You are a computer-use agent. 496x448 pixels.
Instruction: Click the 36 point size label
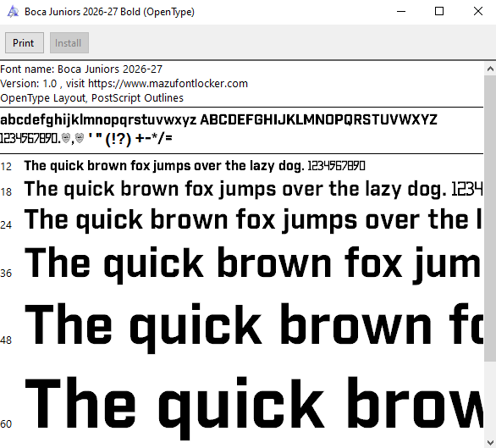tap(6, 273)
